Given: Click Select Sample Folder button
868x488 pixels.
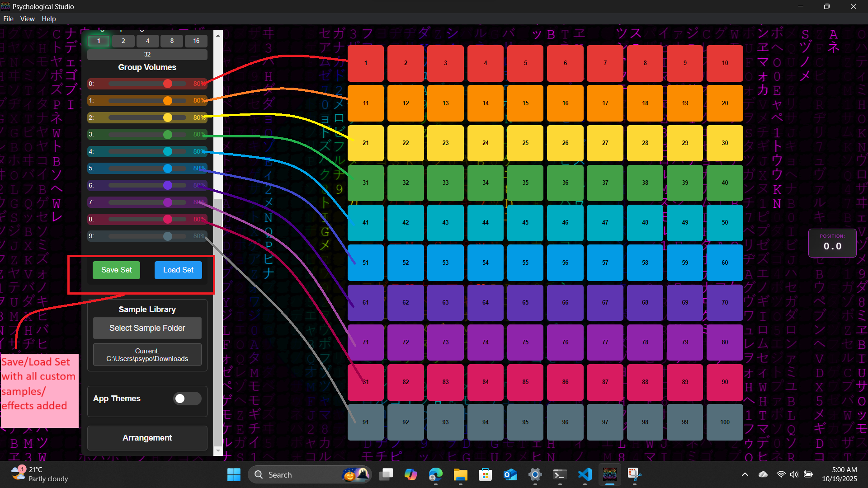Looking at the screenshot, I should [x=147, y=328].
